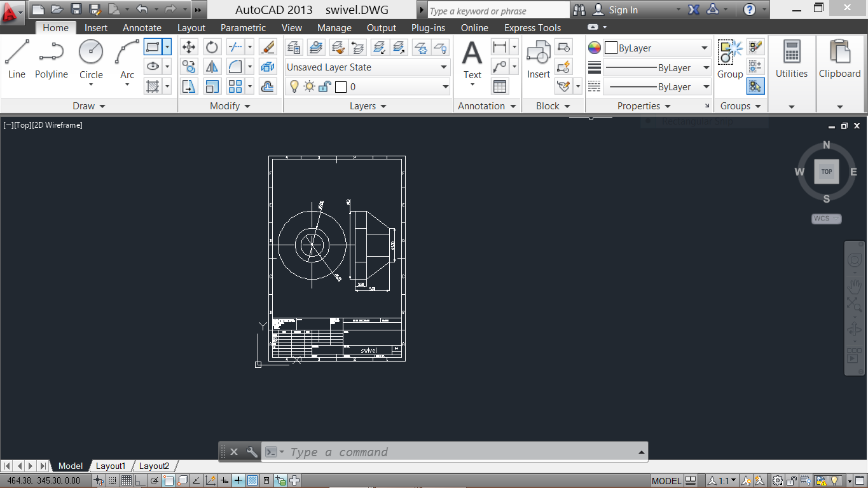Choose the Arc drawing tool
The width and height of the screenshot is (868, 488).
(127, 62)
